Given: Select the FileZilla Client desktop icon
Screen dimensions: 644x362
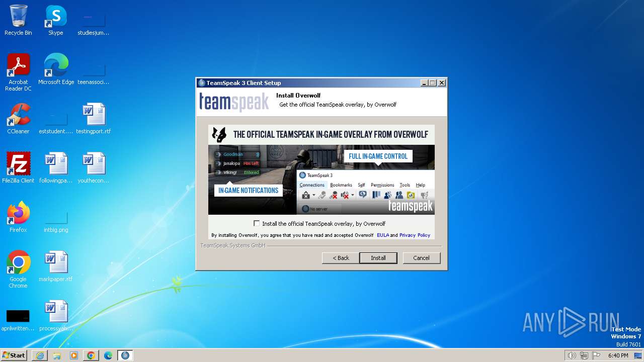Looking at the screenshot, I should tap(18, 168).
